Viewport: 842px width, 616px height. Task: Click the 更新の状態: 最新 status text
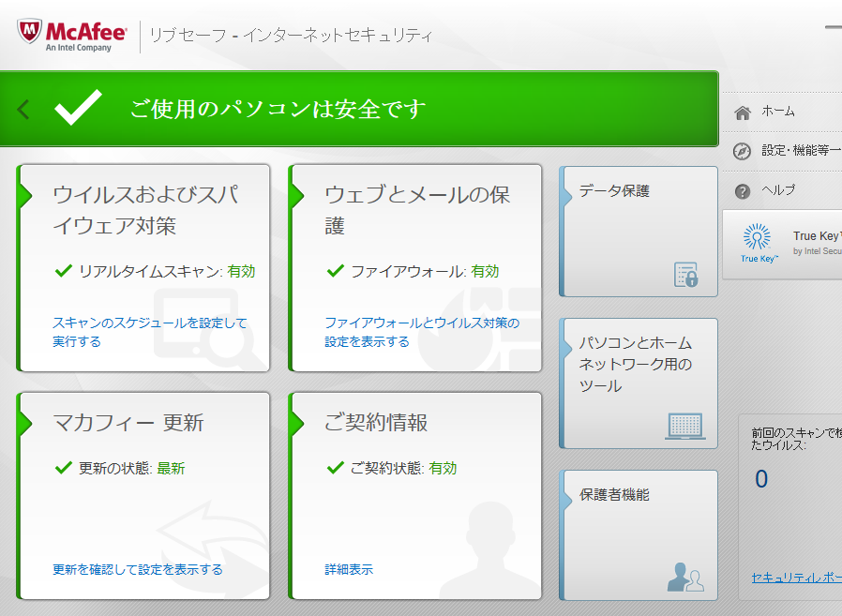pos(131,468)
